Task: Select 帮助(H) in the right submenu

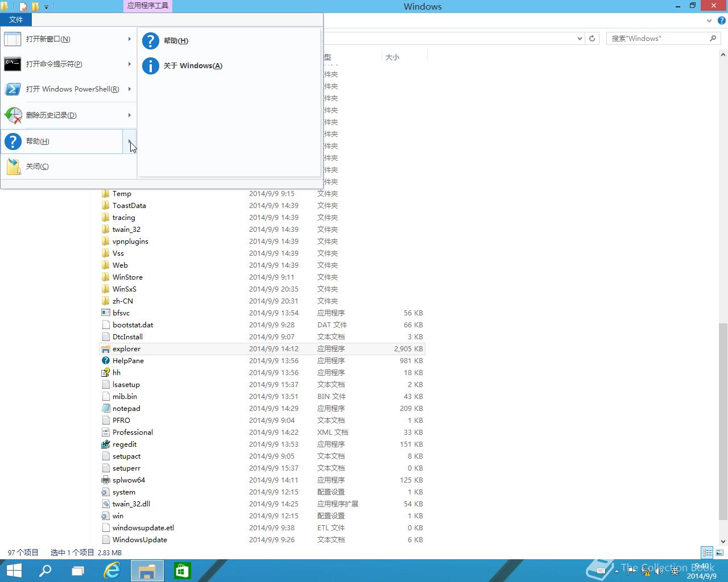Action: 229,40
